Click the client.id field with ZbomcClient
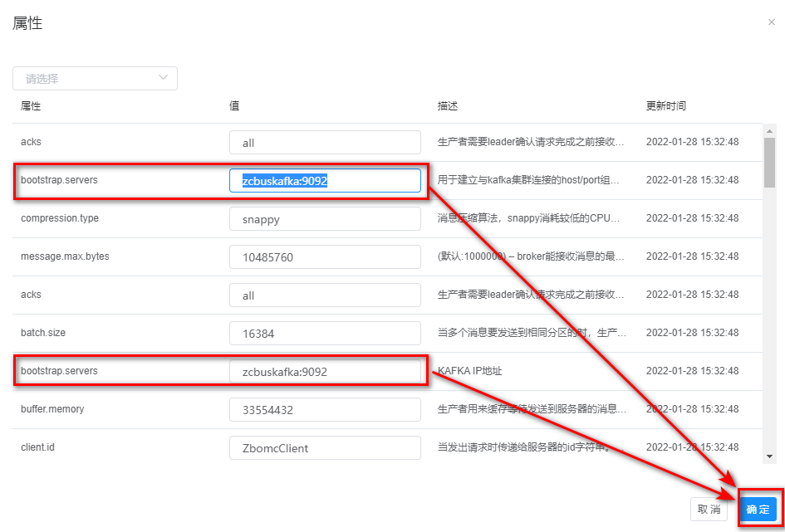This screenshot has height=532, width=785. 325,448
